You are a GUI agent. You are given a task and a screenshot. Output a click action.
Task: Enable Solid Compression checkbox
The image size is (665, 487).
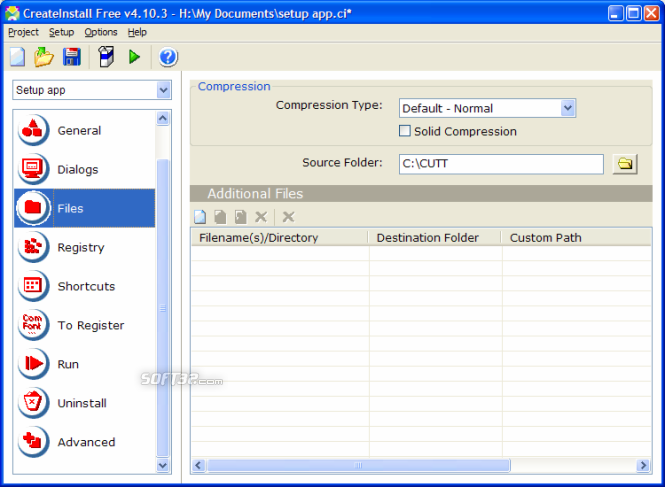click(x=405, y=131)
